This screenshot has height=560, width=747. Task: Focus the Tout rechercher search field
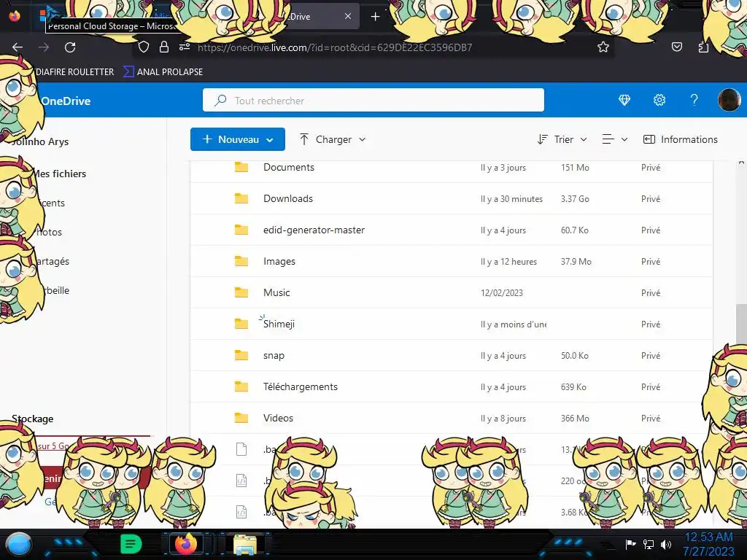click(373, 100)
